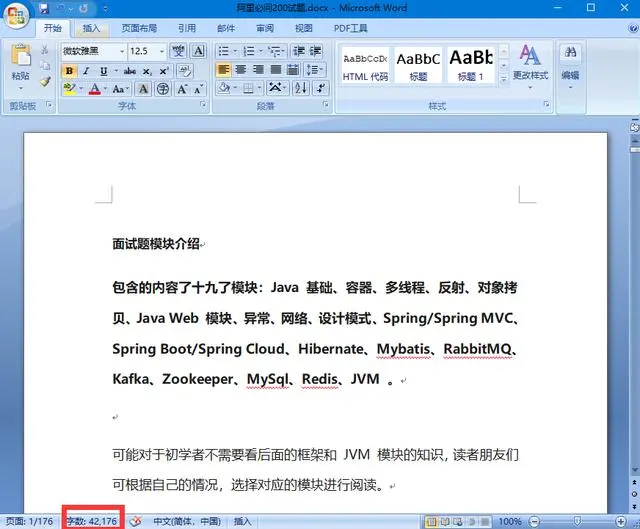Image resolution: width=640 pixels, height=529 pixels.
Task: Click the 页面: 1/176 status indicator
Action: (29, 521)
